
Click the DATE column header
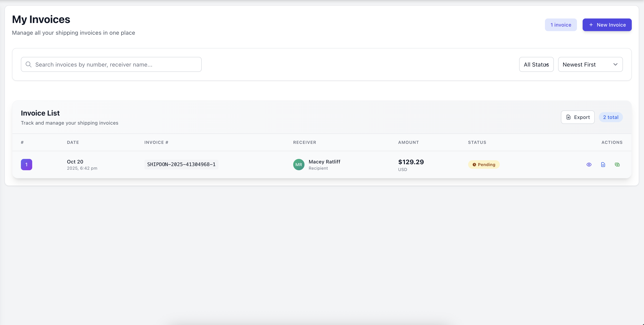(x=73, y=142)
